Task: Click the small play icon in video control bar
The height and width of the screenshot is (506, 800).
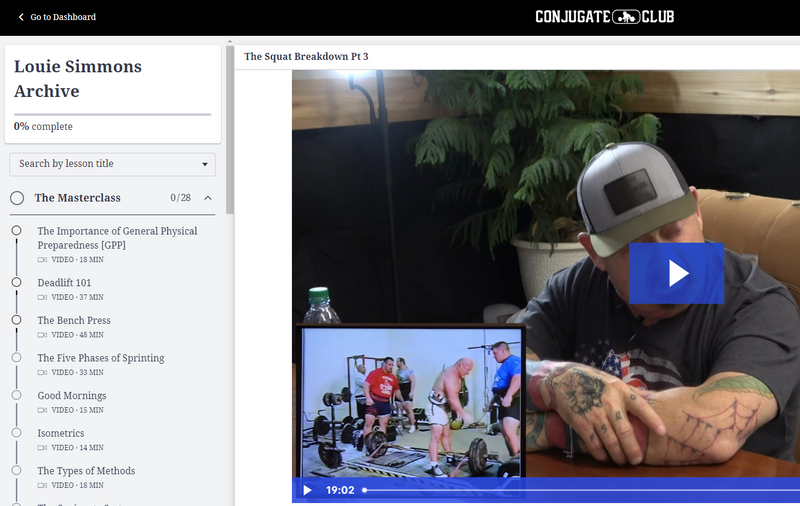Action: point(307,490)
